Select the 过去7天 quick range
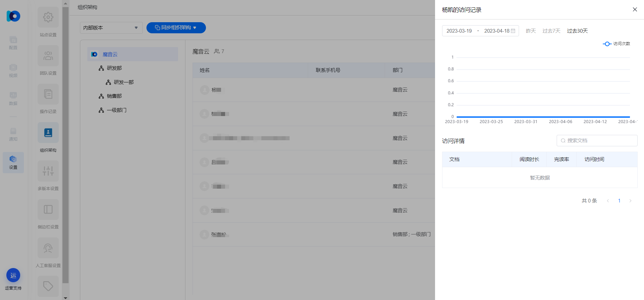Viewport: 644px width, 300px height. tap(551, 31)
